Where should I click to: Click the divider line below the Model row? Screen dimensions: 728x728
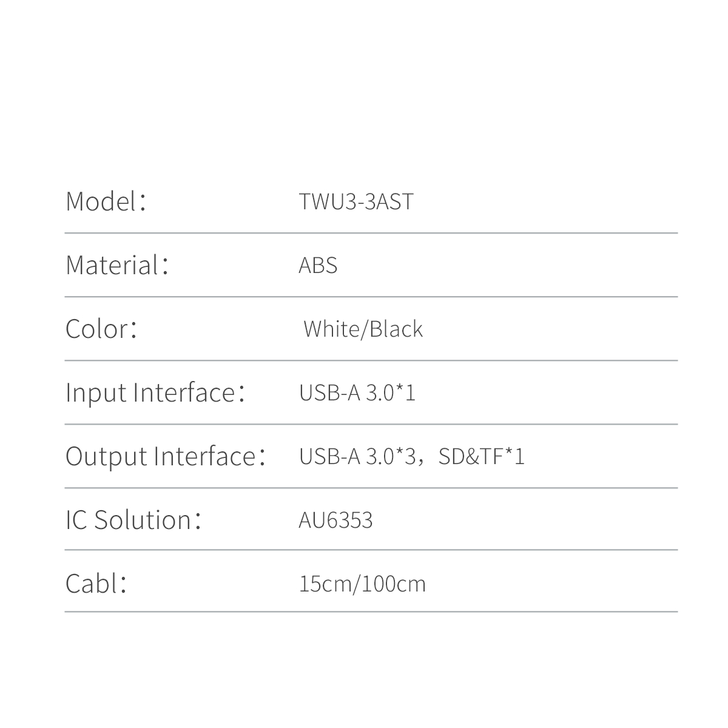point(371,233)
